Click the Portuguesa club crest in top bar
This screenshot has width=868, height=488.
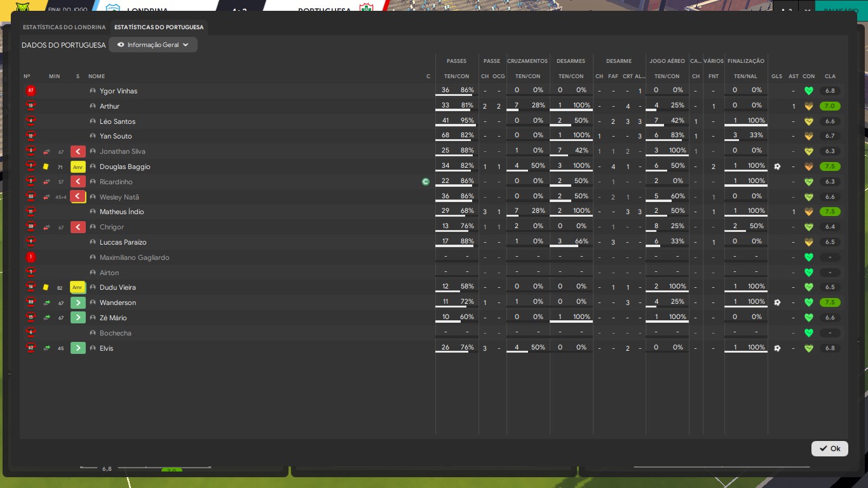[365, 10]
